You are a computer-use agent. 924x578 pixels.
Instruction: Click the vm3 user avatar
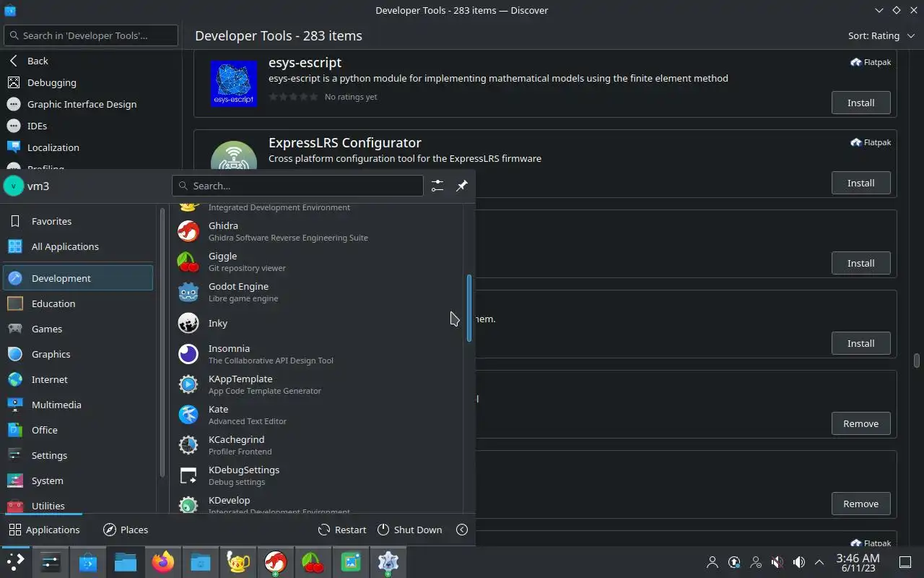14,186
